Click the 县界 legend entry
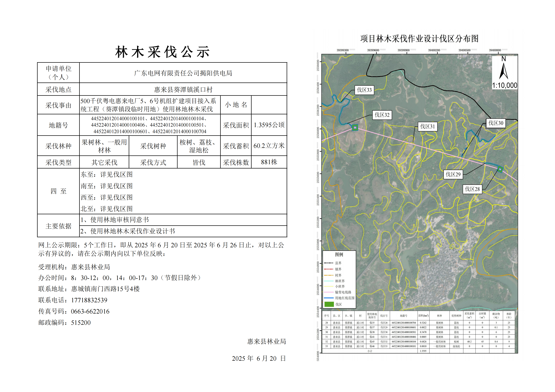 (x=333, y=263)
